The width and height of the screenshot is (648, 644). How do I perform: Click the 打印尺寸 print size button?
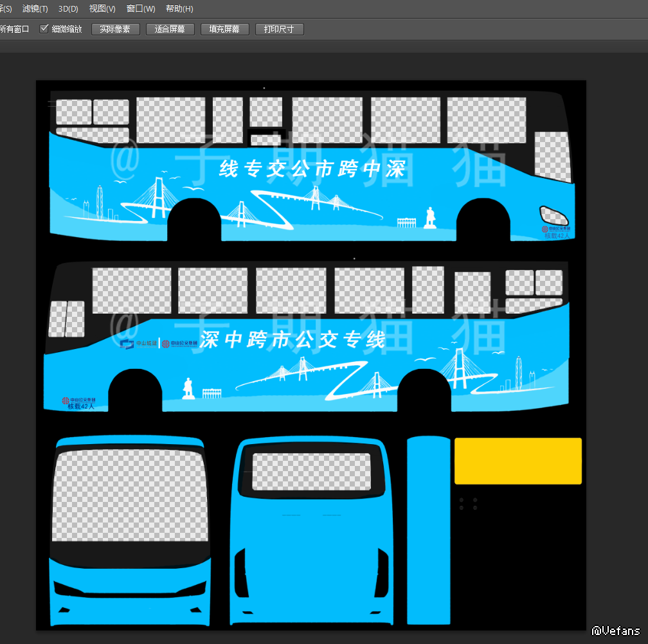pos(279,30)
